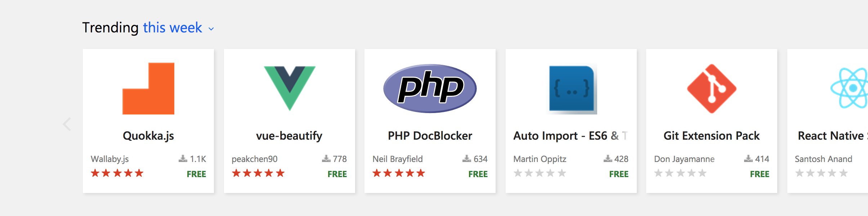
Task: Click the Git Extension Pack git logo
Action: tap(712, 89)
